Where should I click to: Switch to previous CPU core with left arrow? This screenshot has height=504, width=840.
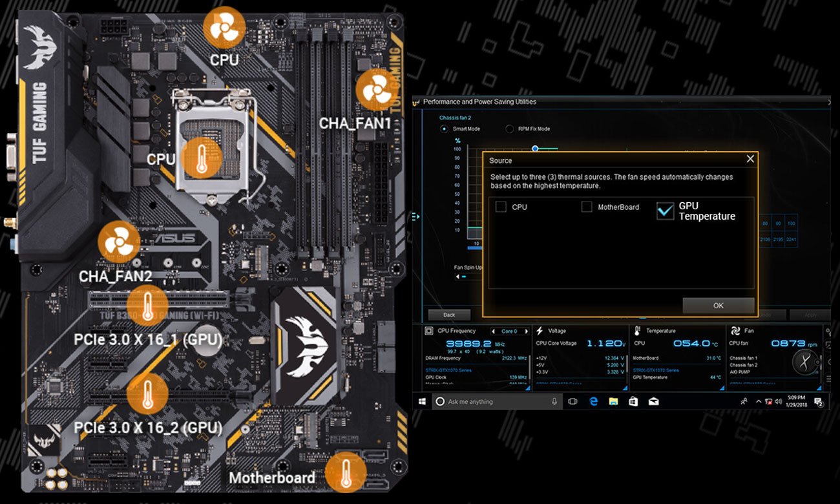[x=494, y=331]
